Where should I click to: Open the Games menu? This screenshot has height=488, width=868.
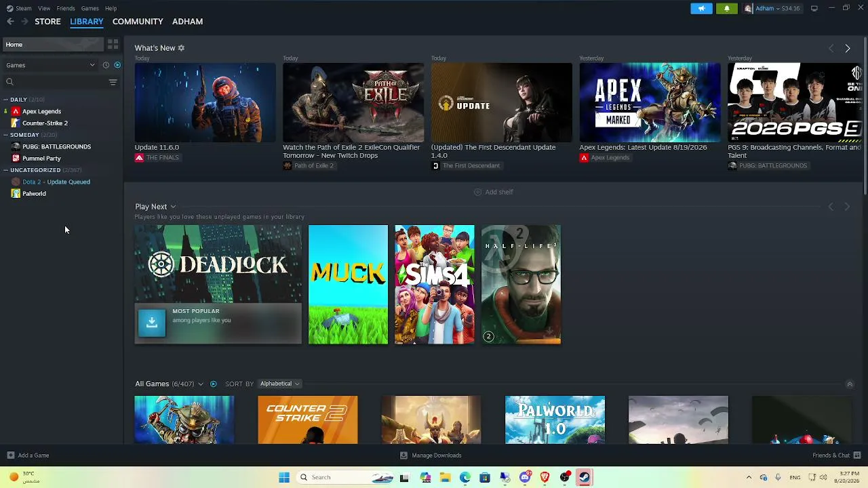point(90,8)
